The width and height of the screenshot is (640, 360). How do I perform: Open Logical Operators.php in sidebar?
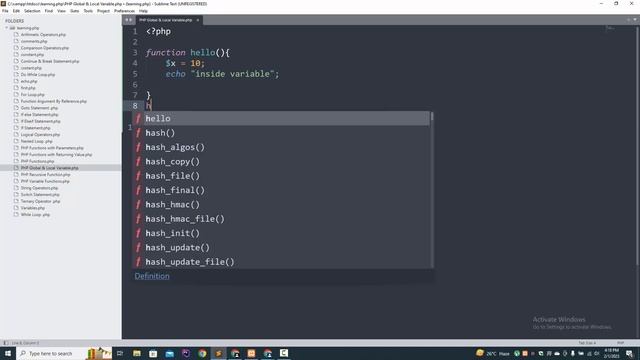40,134
